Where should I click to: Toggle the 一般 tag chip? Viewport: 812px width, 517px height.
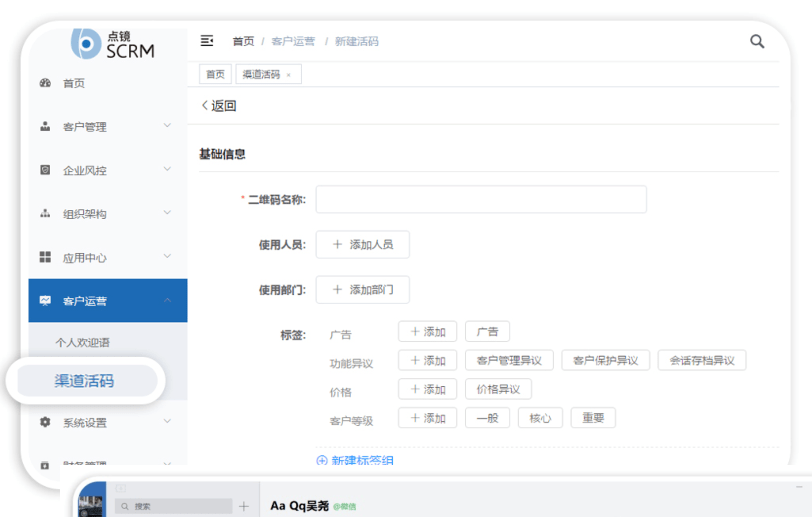487,418
